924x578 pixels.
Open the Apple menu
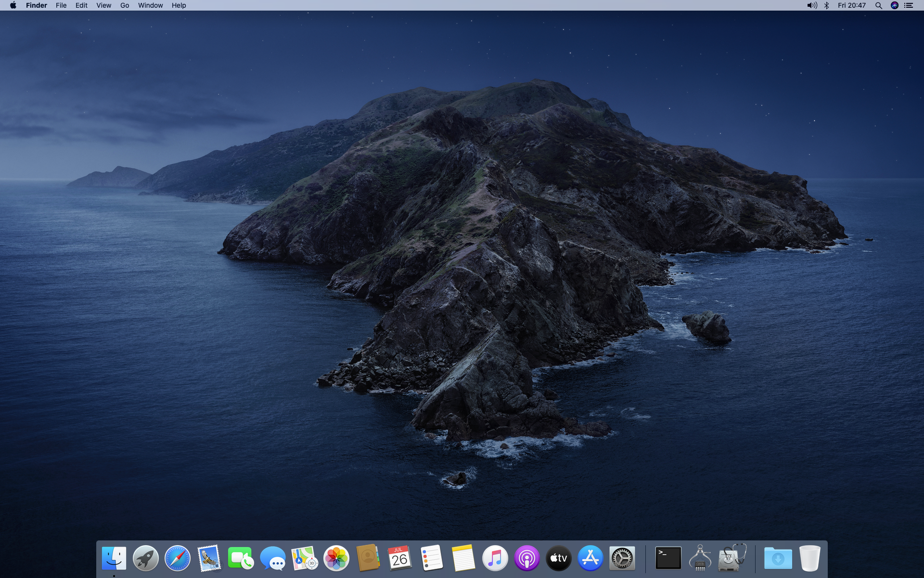13,5
